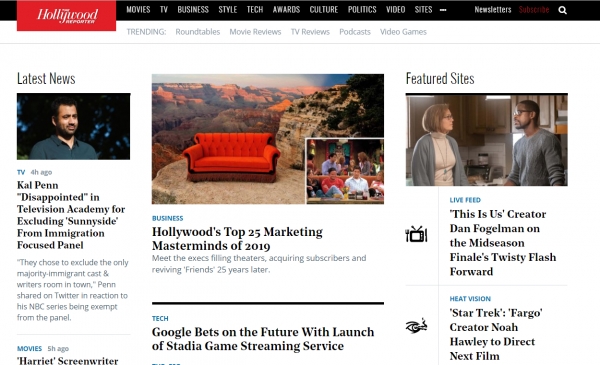Open the Awards section

coord(286,10)
